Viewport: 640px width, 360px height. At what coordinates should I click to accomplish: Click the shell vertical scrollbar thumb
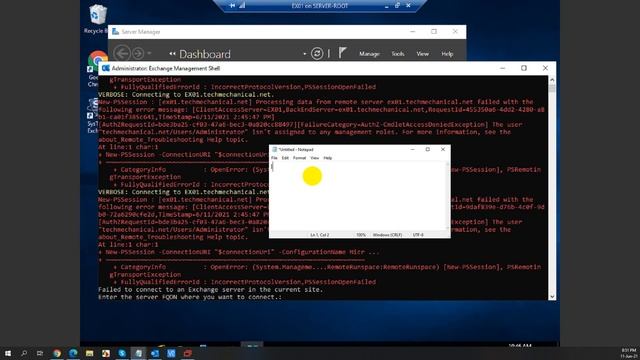coord(552,89)
